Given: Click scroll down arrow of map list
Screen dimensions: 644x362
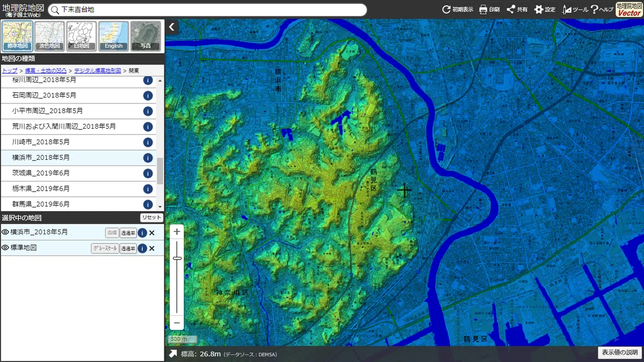Looking at the screenshot, I should (160, 206).
